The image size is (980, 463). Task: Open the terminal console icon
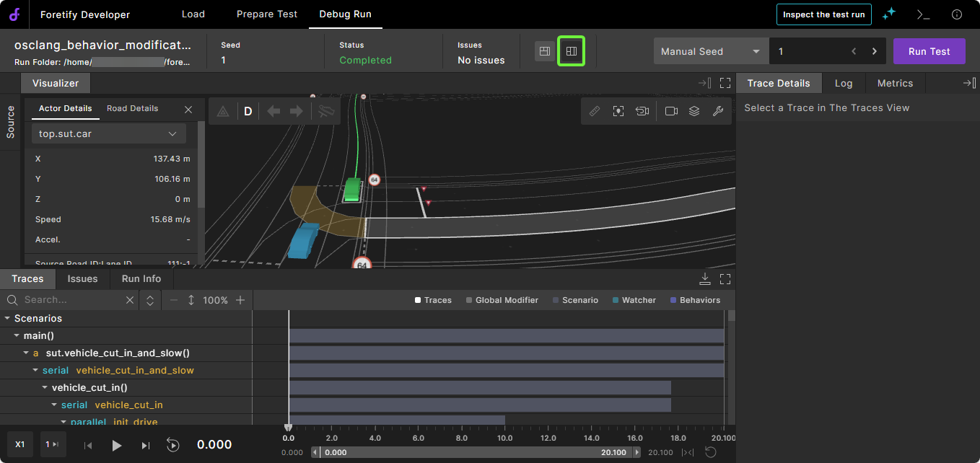(x=923, y=14)
